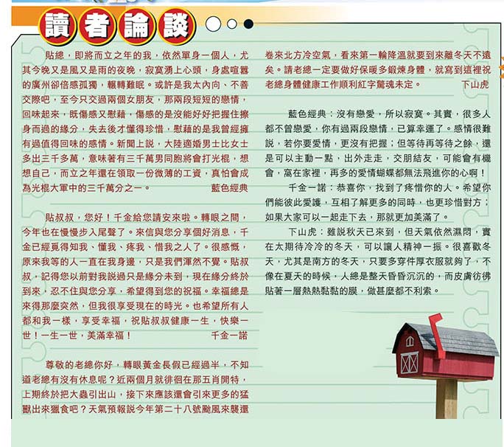Click the reply line starting 藍色經典:沒有戀愛
Image resolution: width=504 pixels, height=447 pixels.
tap(389, 114)
